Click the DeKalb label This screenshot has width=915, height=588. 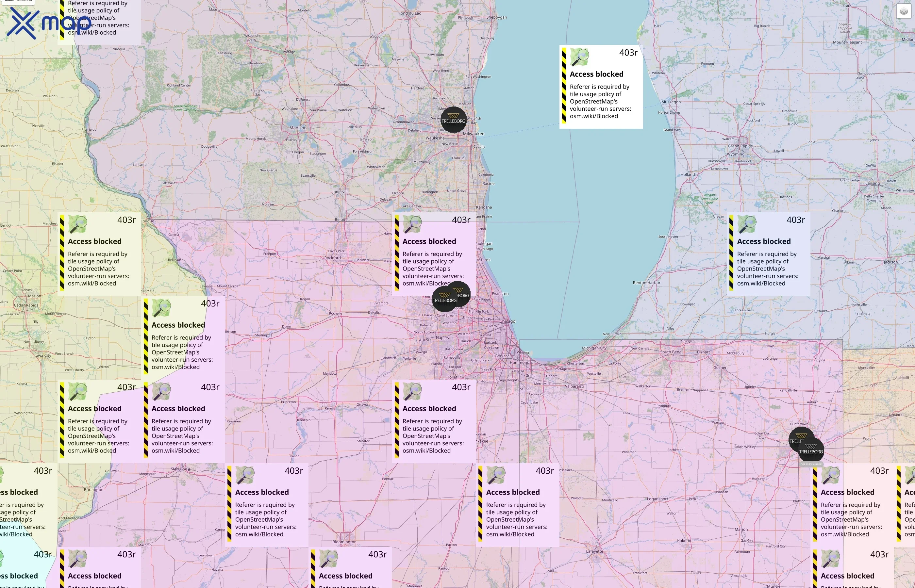tap(374, 313)
